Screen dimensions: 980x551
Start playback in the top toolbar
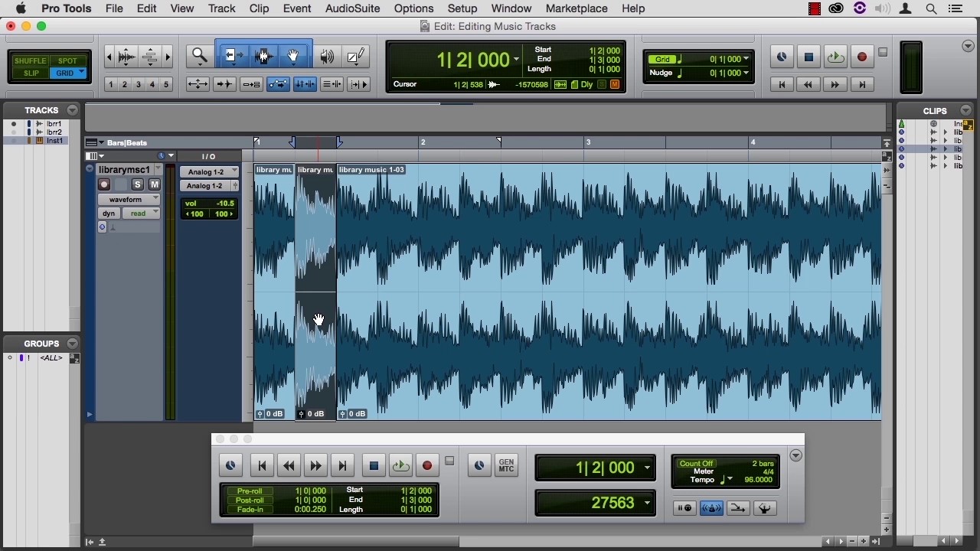pyautogui.click(x=835, y=57)
